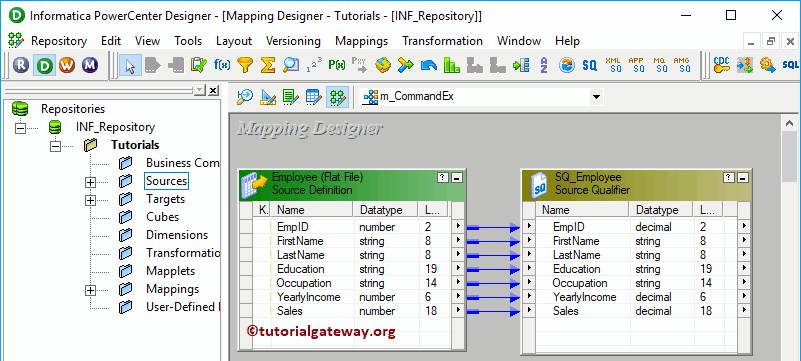Add a Source Qualifier with SQ icon

(x=590, y=65)
